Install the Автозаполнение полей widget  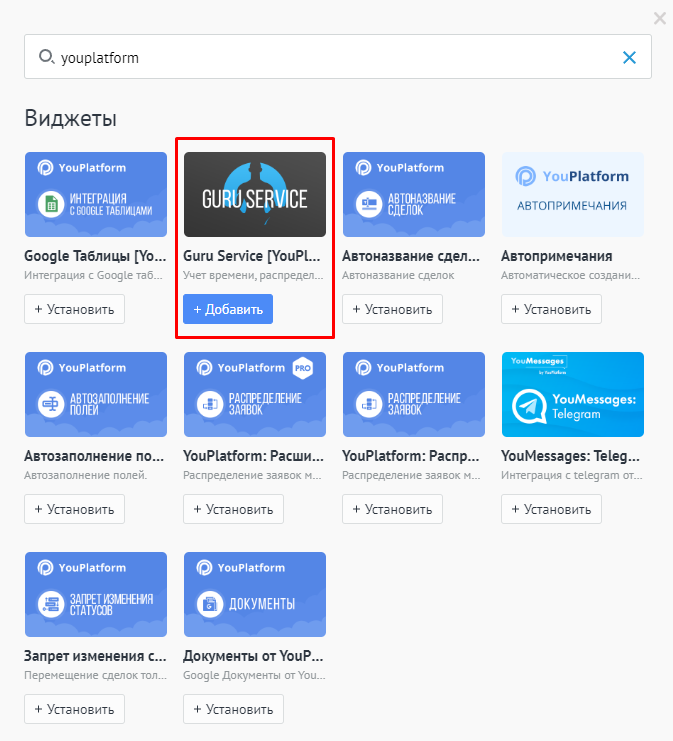75,509
